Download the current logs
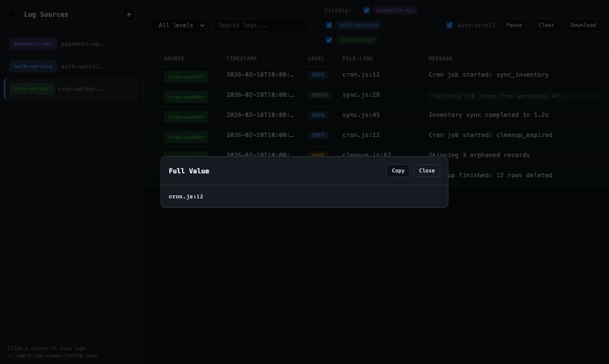 coord(583,25)
